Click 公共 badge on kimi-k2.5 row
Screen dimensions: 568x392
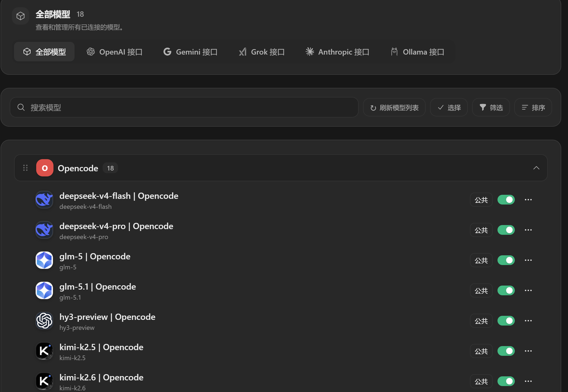[x=481, y=351]
